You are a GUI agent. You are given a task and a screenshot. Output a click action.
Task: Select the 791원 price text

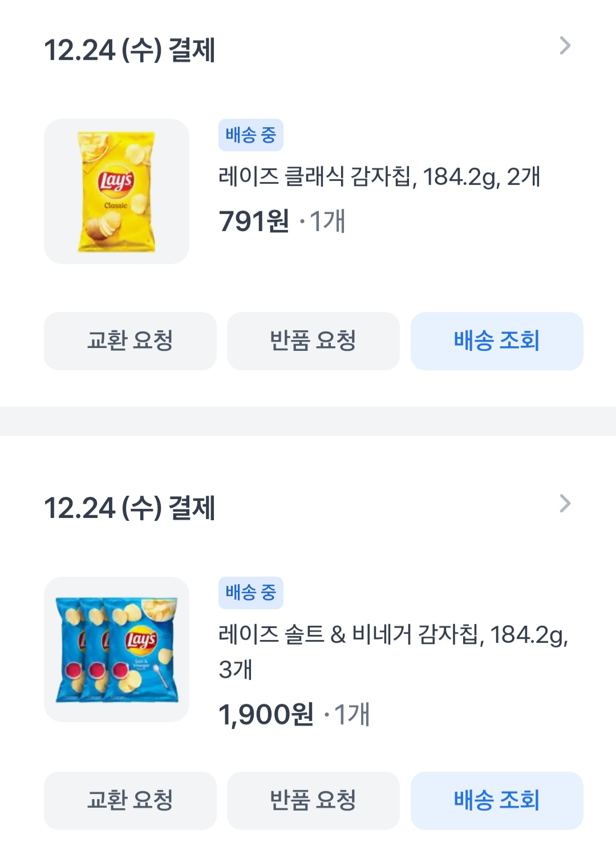click(x=254, y=221)
